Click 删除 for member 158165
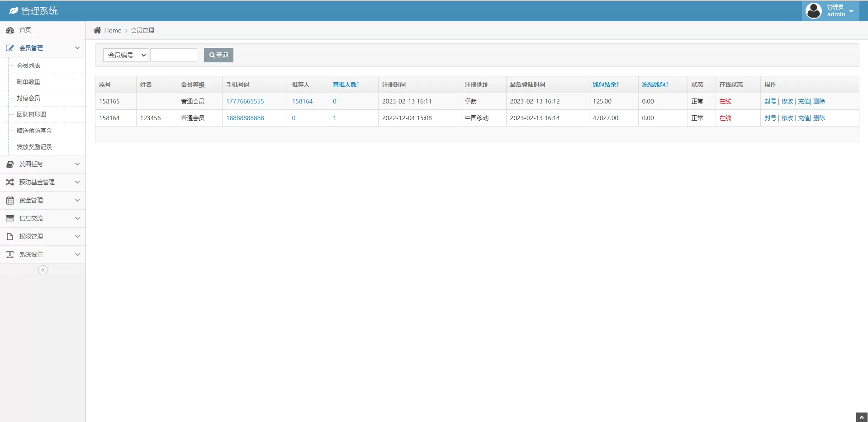The width and height of the screenshot is (868, 422). [x=819, y=101]
